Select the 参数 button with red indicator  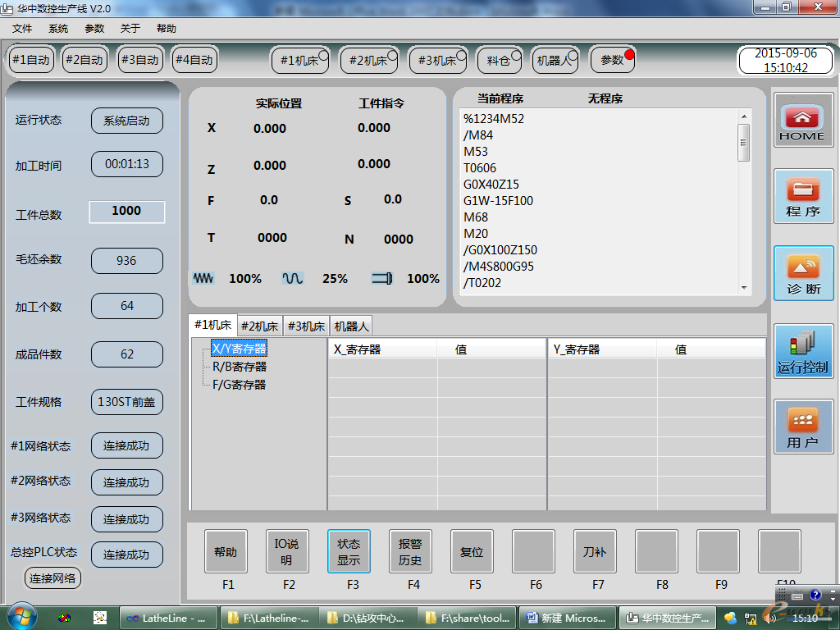click(x=612, y=60)
